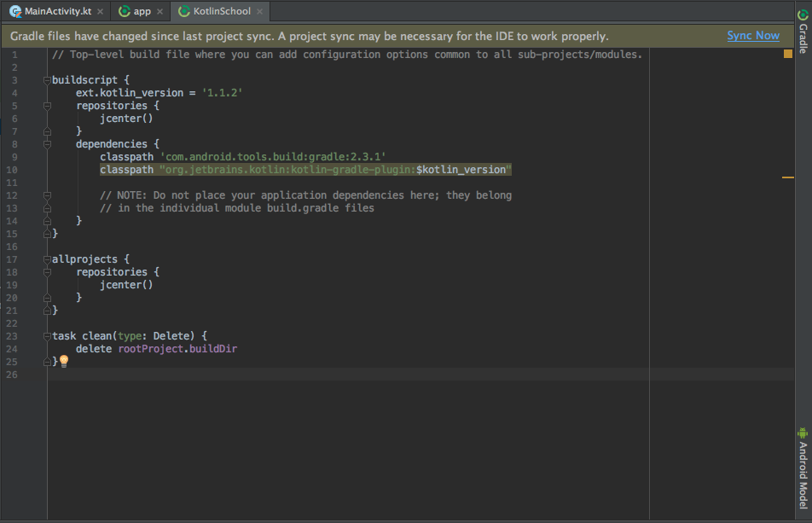This screenshot has width=812, height=523.
Task: Click the Gradle icon in right sidebar
Action: click(x=803, y=15)
